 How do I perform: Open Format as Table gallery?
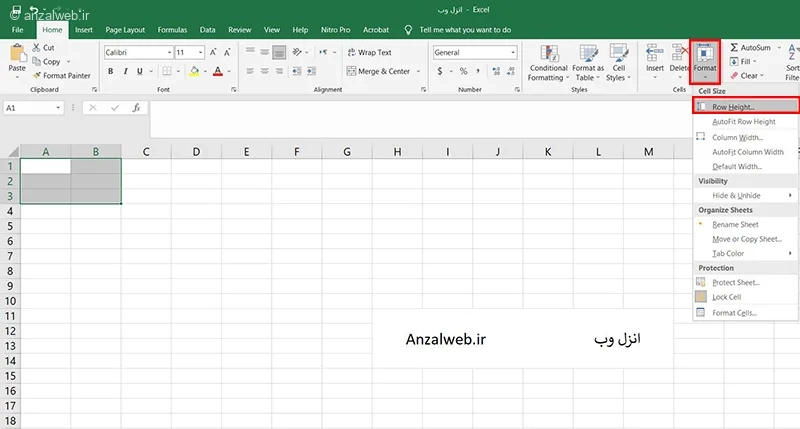[x=588, y=63]
